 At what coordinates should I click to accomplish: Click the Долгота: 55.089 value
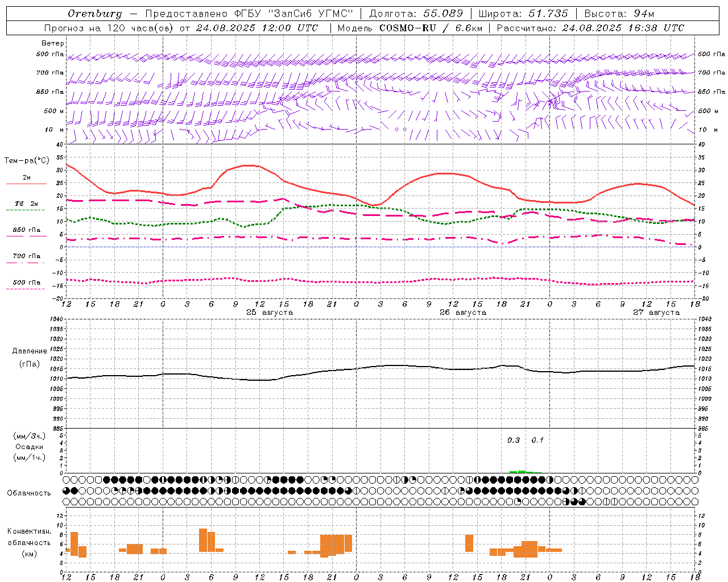[x=416, y=14]
